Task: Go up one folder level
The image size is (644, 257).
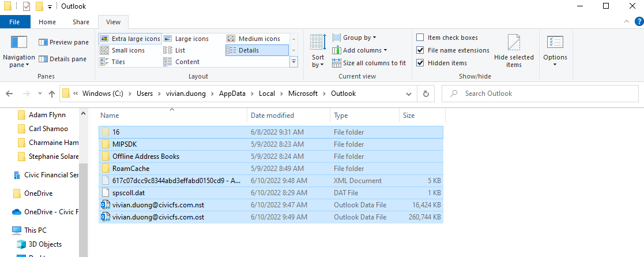Action: tap(52, 94)
